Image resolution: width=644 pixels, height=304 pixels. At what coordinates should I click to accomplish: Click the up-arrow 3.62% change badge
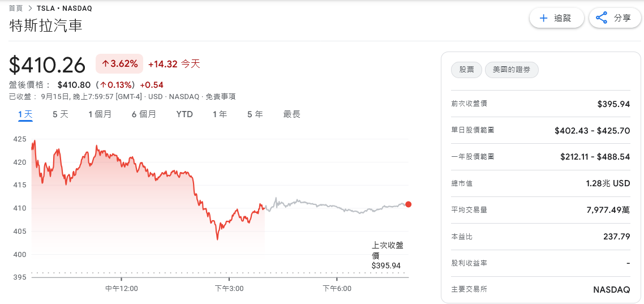pyautogui.click(x=119, y=64)
